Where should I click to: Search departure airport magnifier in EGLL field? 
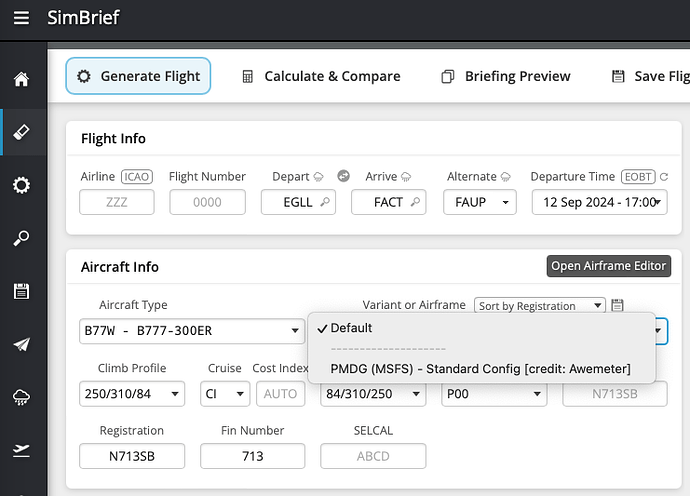[325, 202]
